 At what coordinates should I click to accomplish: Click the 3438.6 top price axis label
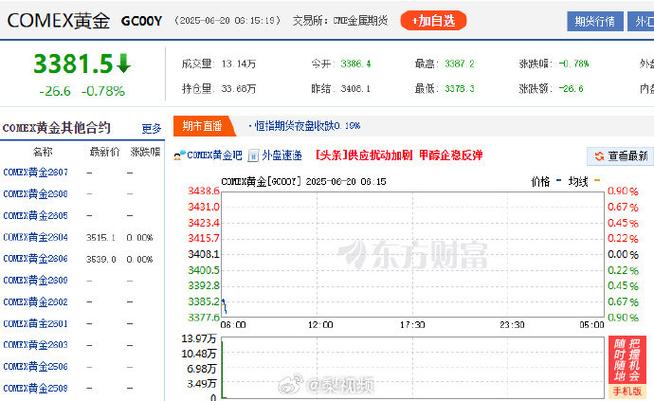pos(204,191)
